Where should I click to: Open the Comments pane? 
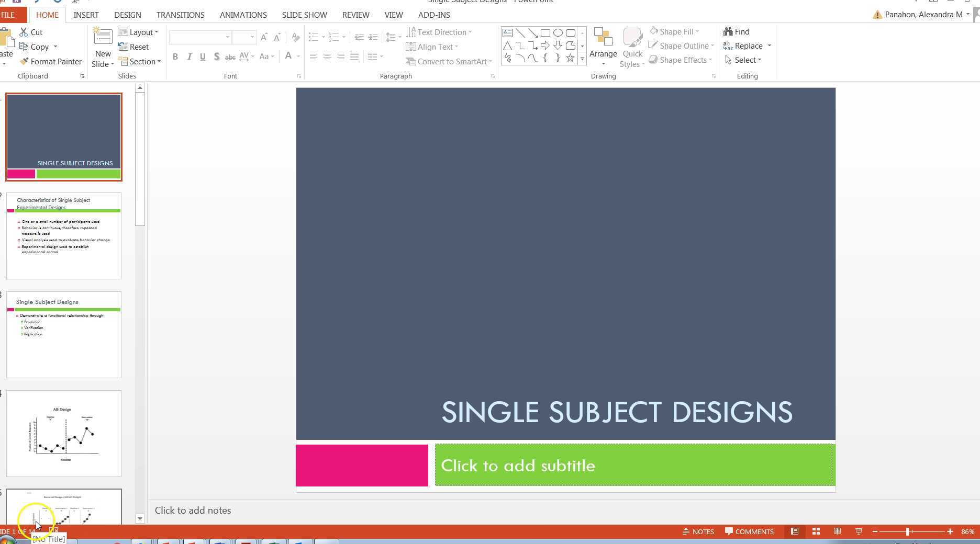click(750, 531)
